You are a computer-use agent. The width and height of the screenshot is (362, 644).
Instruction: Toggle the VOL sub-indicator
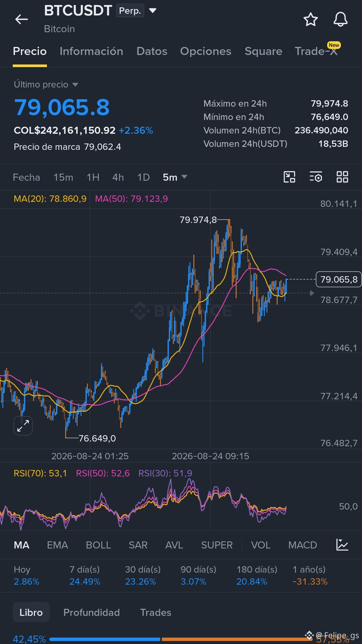point(261,545)
